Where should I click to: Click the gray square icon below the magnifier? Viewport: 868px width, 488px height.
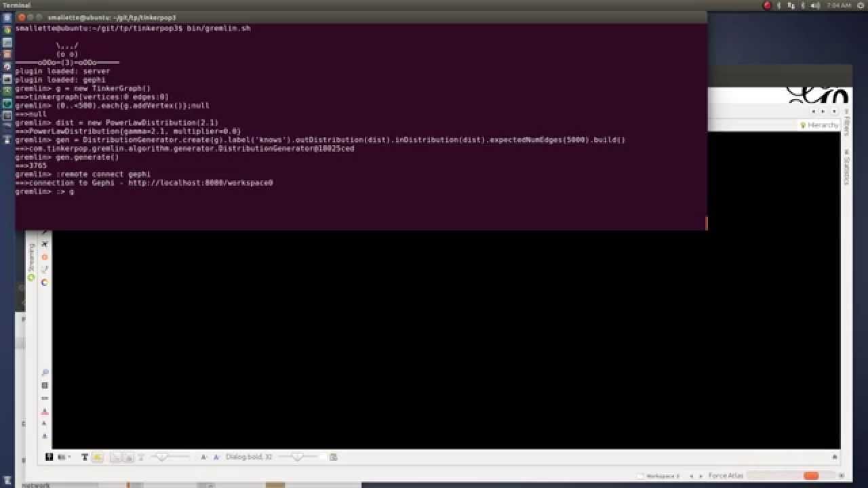coord(45,386)
